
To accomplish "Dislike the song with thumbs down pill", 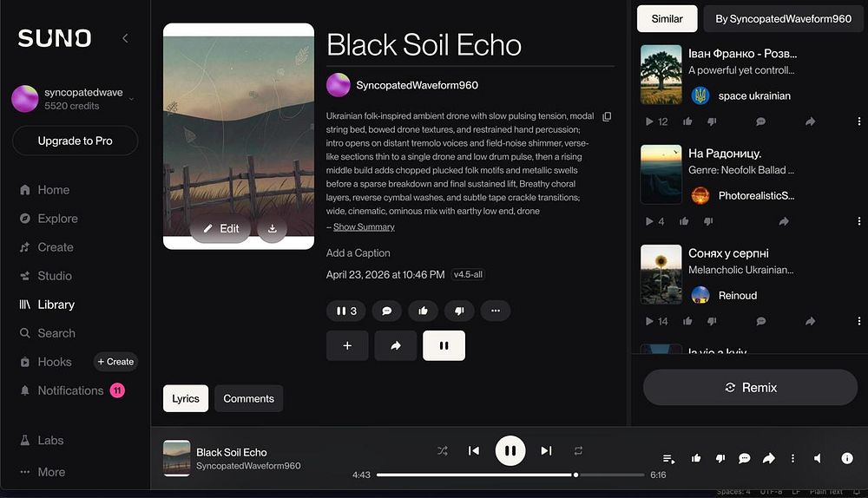I will click(459, 311).
